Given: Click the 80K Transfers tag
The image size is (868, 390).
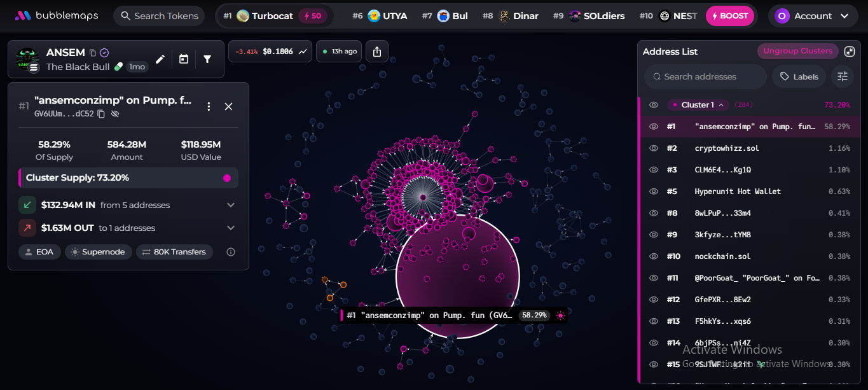Looking at the screenshot, I should point(175,252).
